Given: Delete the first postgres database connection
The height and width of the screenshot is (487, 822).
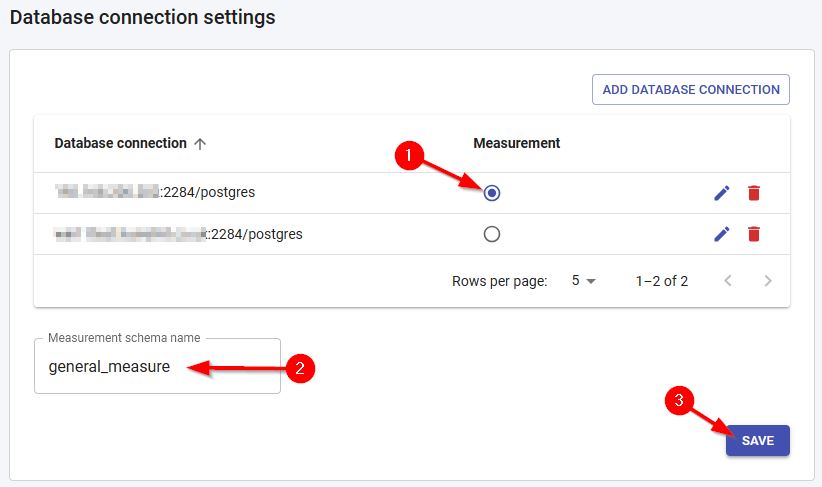Looking at the screenshot, I should [x=754, y=193].
